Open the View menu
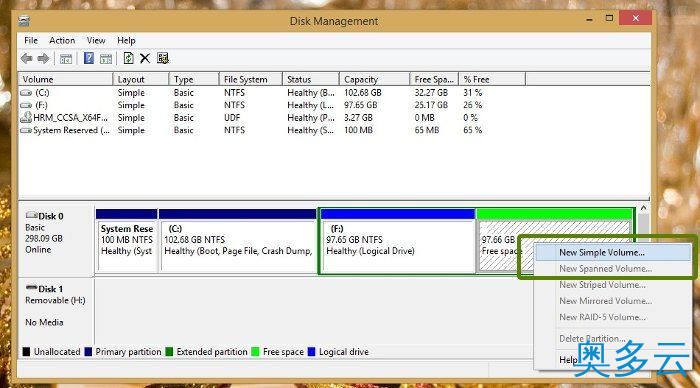The width and height of the screenshot is (700, 388). 96,40
